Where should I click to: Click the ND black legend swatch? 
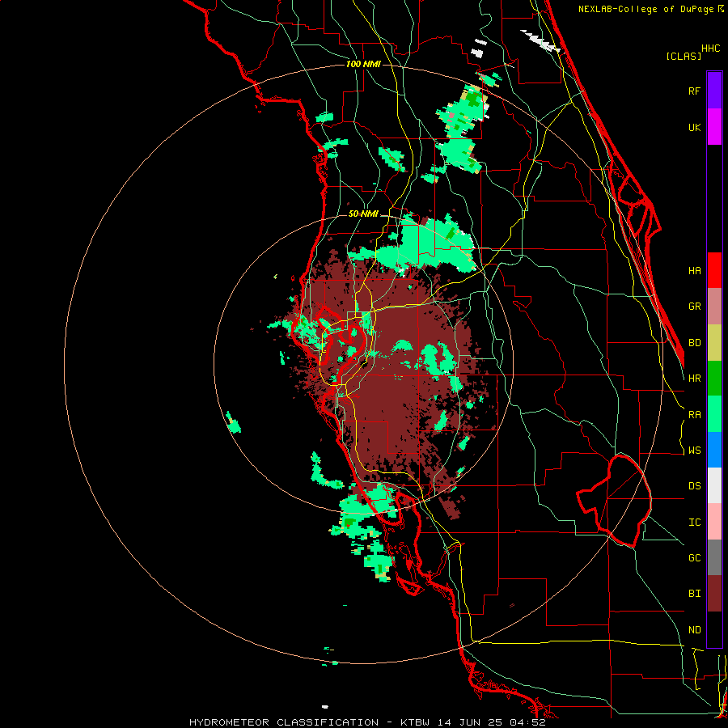click(x=714, y=629)
